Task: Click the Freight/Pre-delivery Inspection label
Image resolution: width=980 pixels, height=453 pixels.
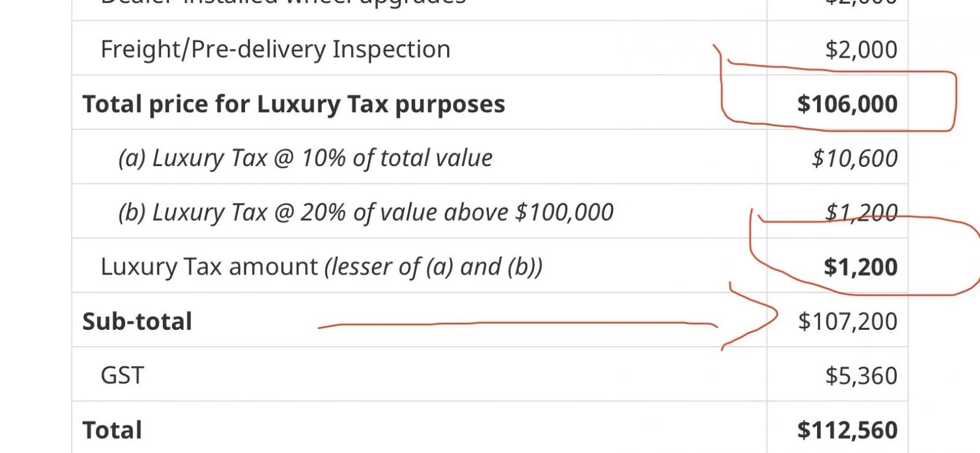Action: click(275, 49)
